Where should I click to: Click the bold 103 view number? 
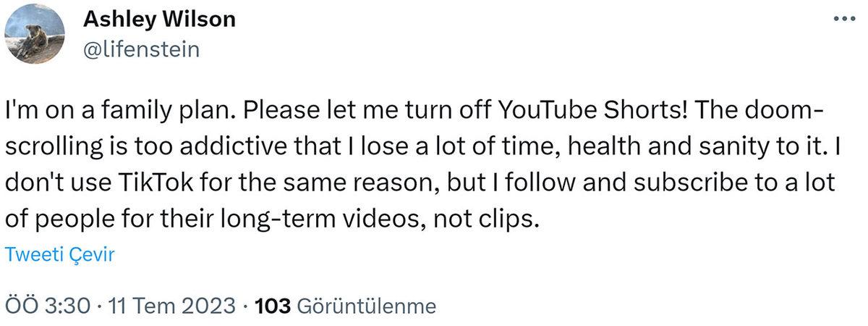(x=273, y=306)
